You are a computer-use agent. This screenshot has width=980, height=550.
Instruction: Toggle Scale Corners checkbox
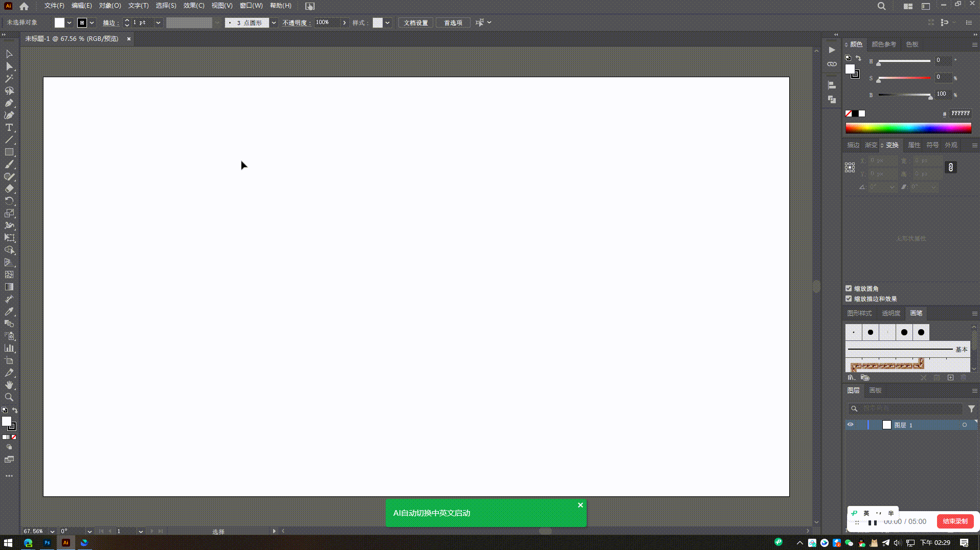click(849, 288)
